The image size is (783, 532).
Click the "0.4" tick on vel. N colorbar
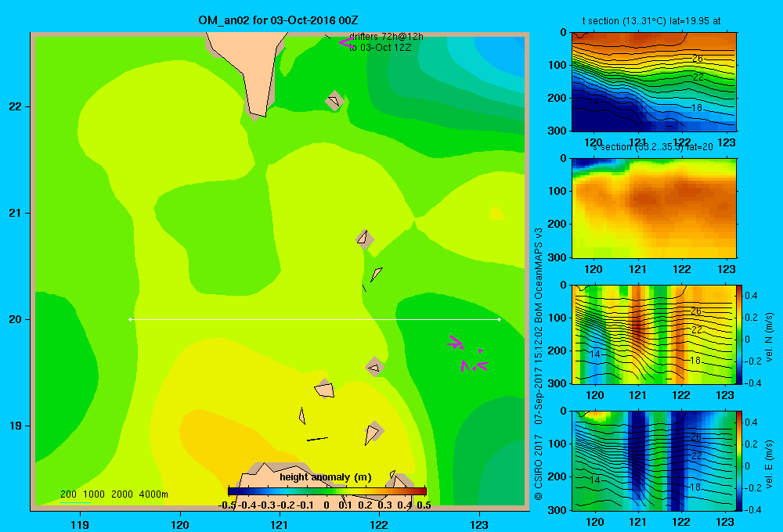tap(751, 296)
